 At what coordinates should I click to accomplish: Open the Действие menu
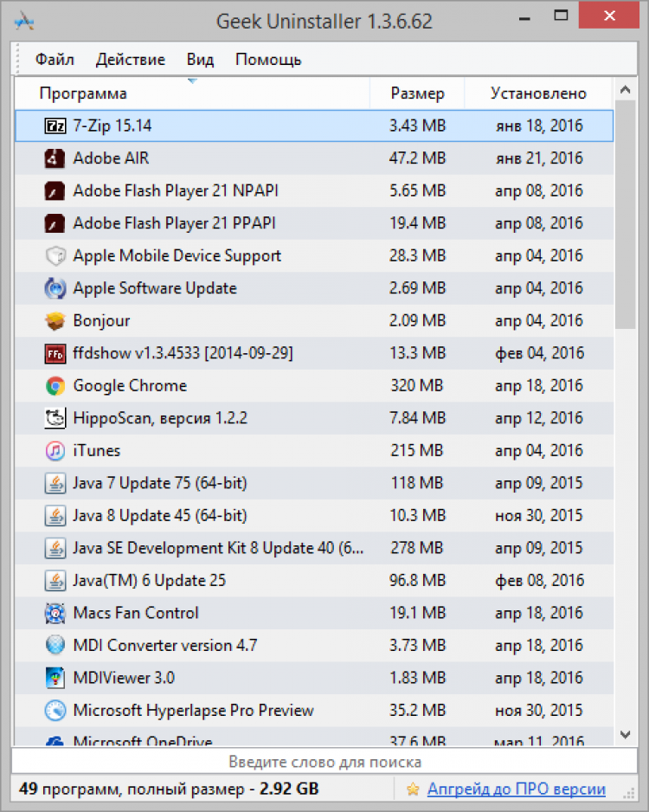point(131,60)
